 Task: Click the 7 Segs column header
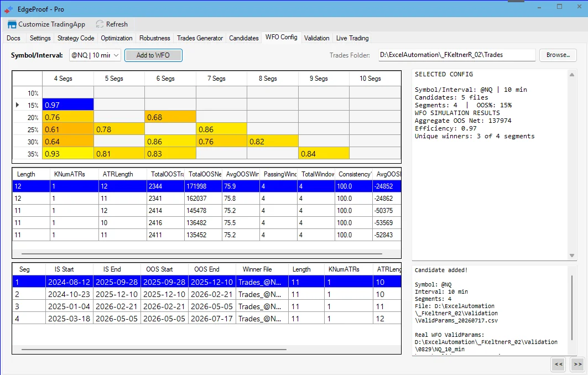click(221, 79)
